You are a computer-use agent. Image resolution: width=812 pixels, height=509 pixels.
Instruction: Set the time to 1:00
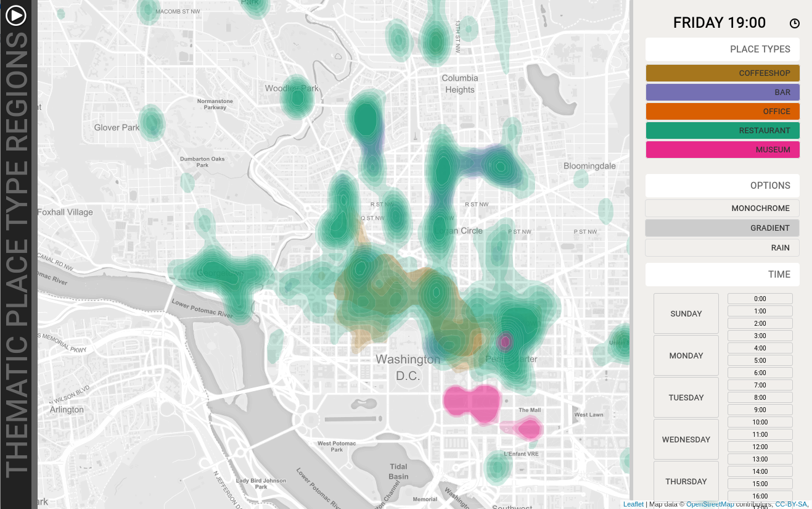click(760, 311)
